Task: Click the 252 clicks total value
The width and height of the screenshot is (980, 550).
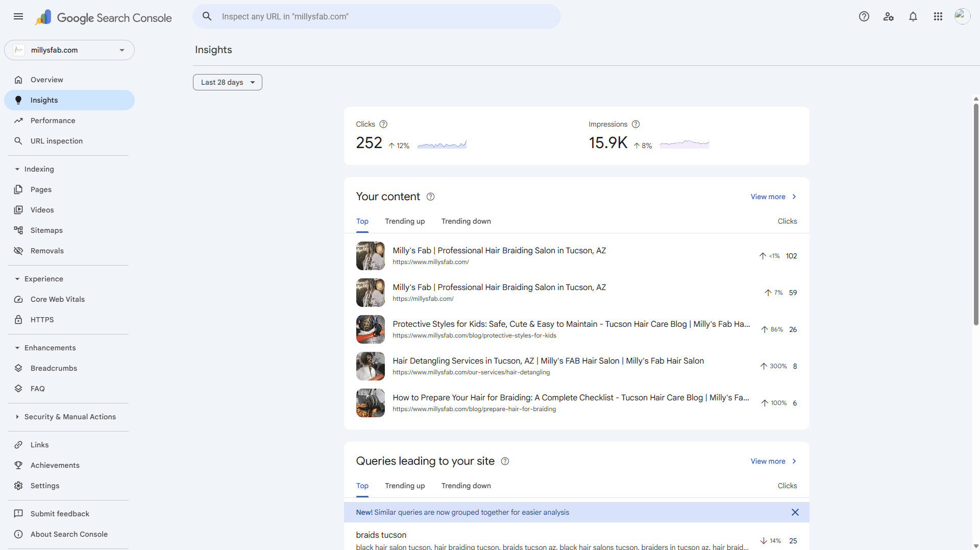Action: pyautogui.click(x=369, y=143)
